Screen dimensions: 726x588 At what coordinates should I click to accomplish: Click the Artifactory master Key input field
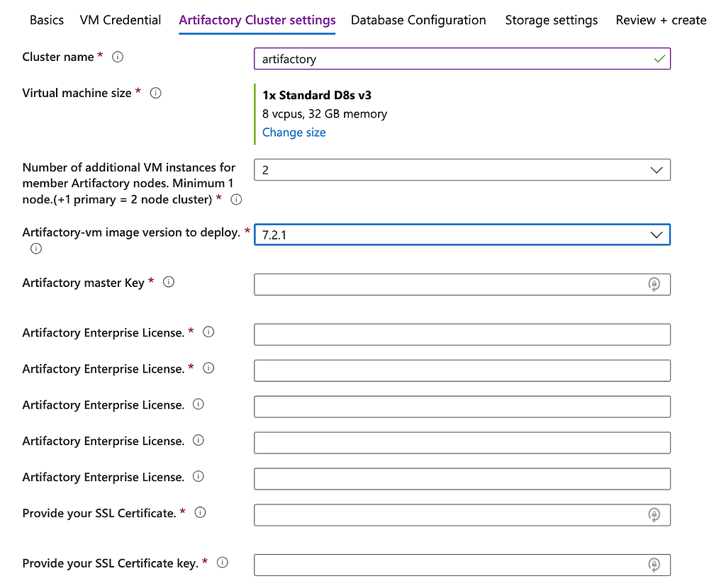pos(447,284)
